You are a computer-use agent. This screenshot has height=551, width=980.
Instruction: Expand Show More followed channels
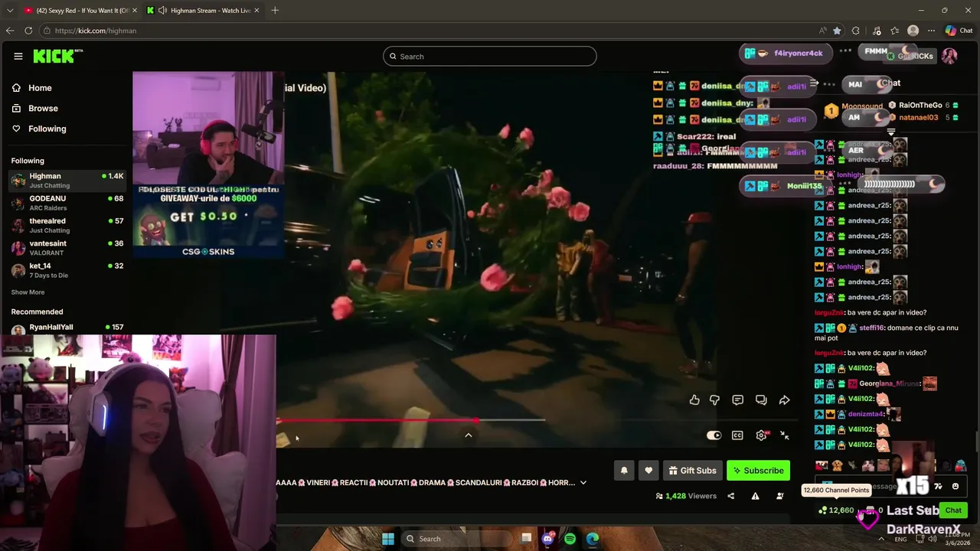pyautogui.click(x=28, y=292)
